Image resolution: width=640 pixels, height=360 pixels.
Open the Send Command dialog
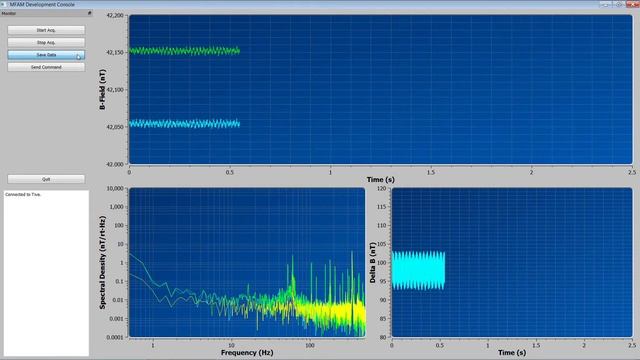(x=46, y=67)
